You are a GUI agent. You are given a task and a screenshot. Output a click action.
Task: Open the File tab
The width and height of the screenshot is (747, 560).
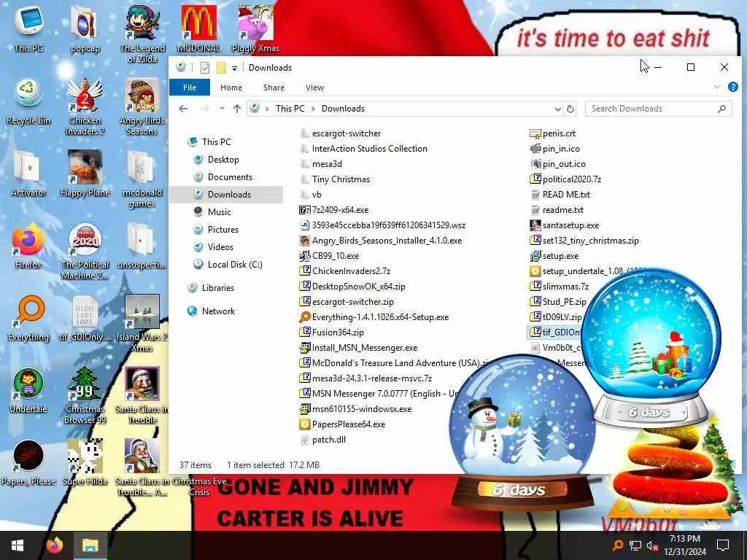click(x=190, y=87)
